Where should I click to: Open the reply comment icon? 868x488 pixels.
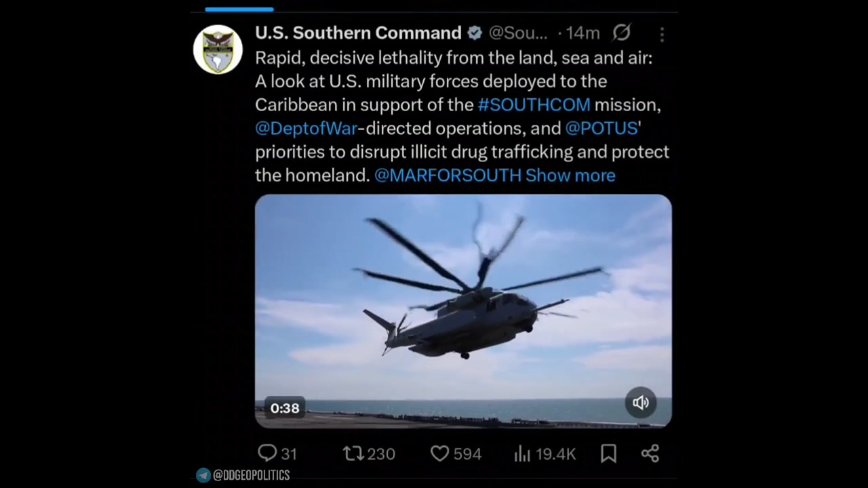tap(267, 453)
